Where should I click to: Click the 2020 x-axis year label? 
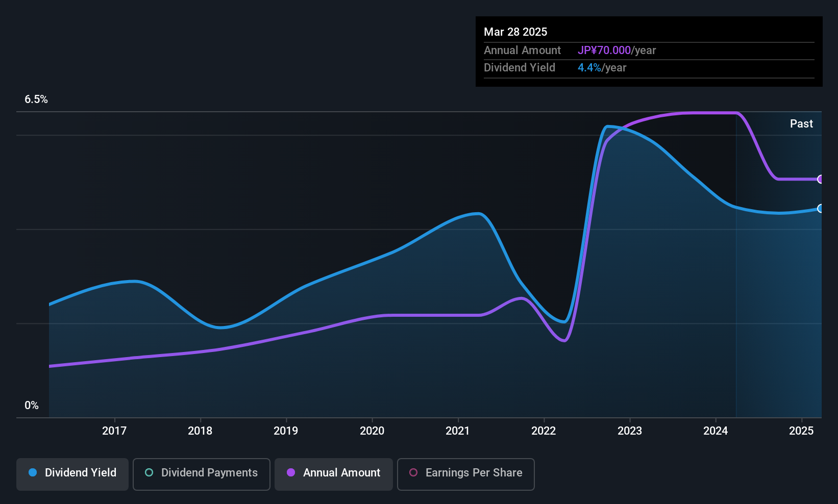pos(372,431)
